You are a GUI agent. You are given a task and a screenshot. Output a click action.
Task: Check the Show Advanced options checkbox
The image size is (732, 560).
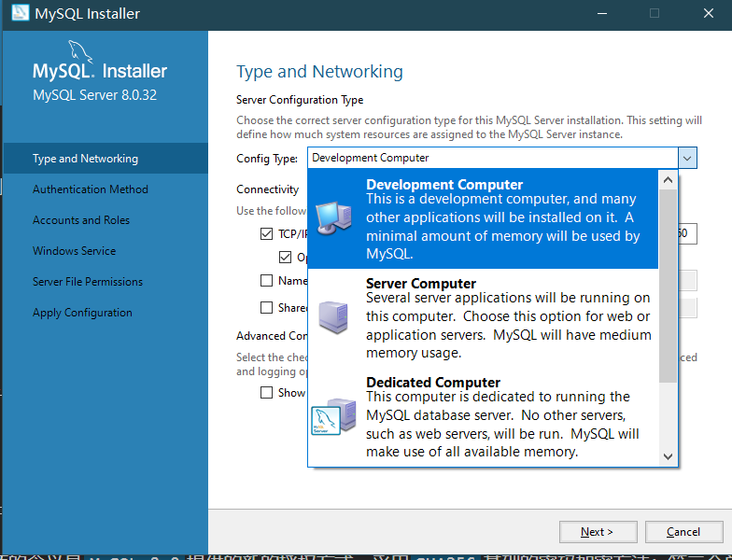267,392
